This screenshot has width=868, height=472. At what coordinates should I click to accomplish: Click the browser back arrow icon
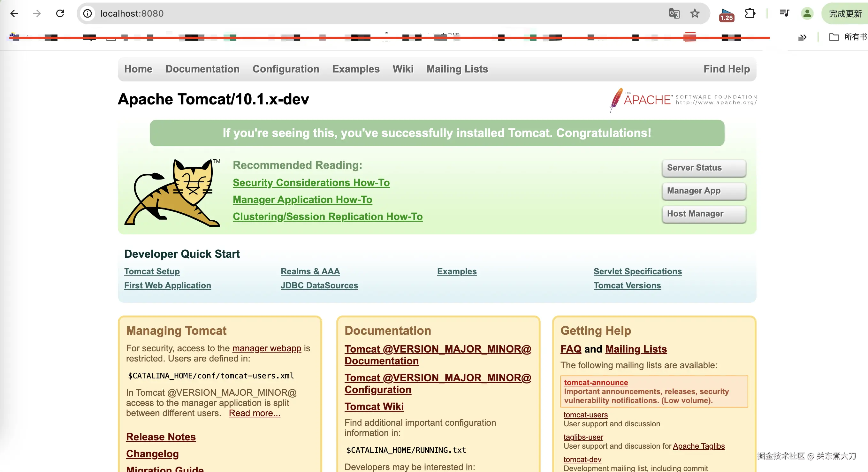[x=14, y=13]
